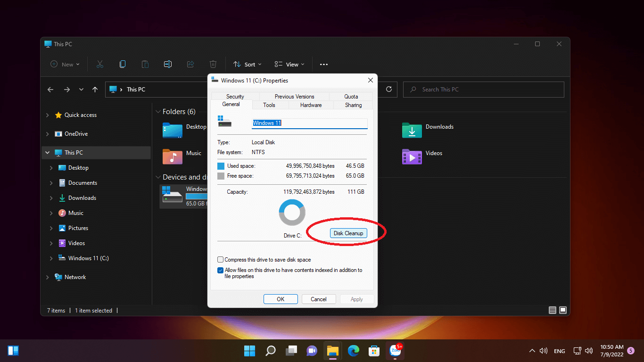Open the Videos folder in main pane
644x362 pixels.
(x=422, y=156)
